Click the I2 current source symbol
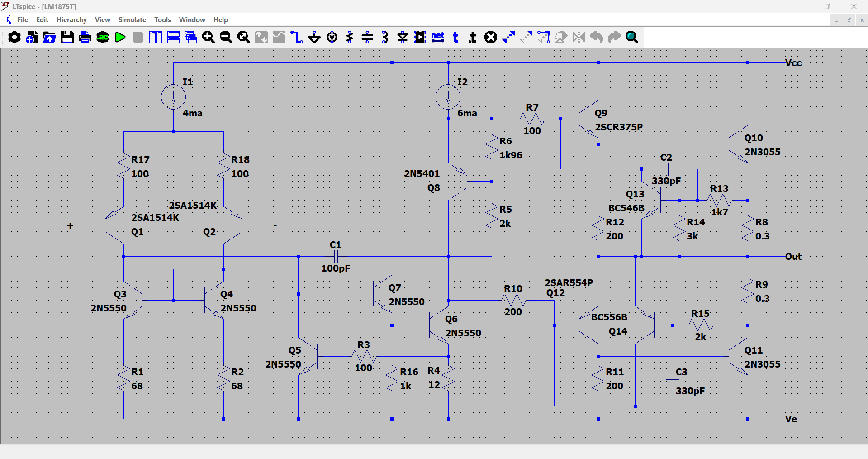868x459 pixels. pos(448,97)
